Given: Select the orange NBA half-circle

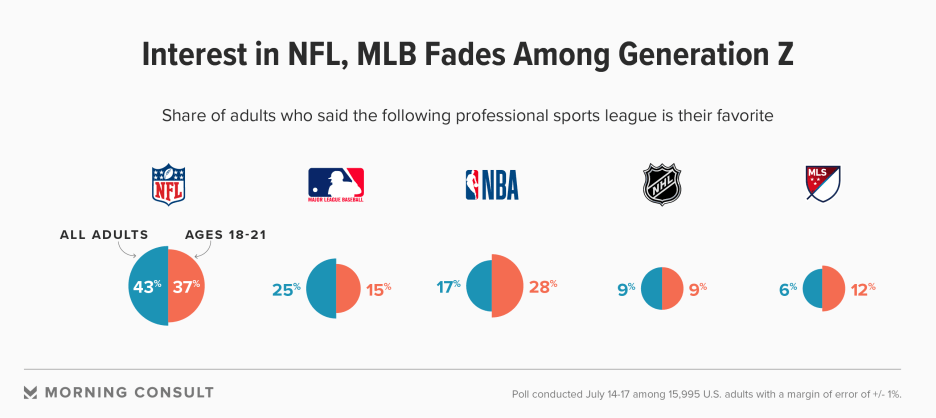Looking at the screenshot, I should coord(508,285).
